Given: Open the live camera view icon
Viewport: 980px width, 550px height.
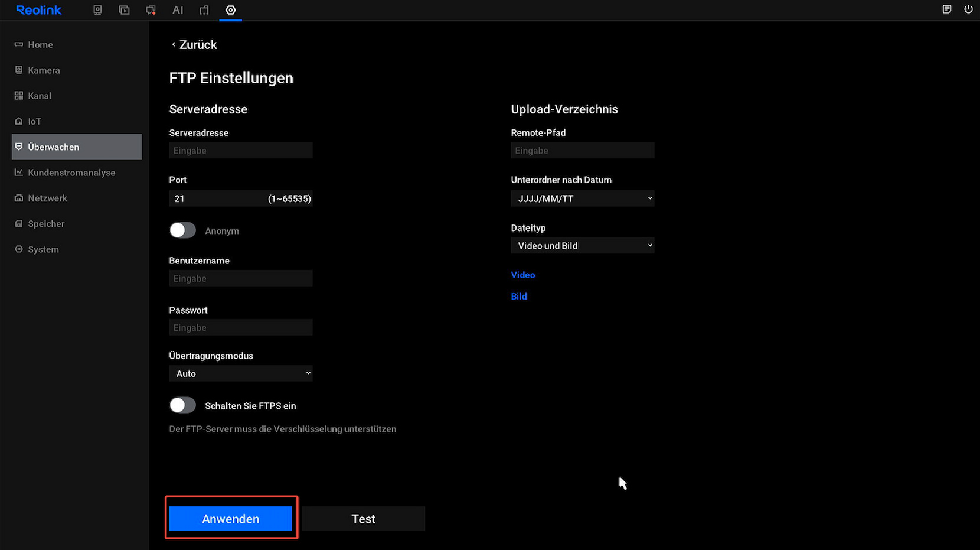Looking at the screenshot, I should pyautogui.click(x=98, y=10).
